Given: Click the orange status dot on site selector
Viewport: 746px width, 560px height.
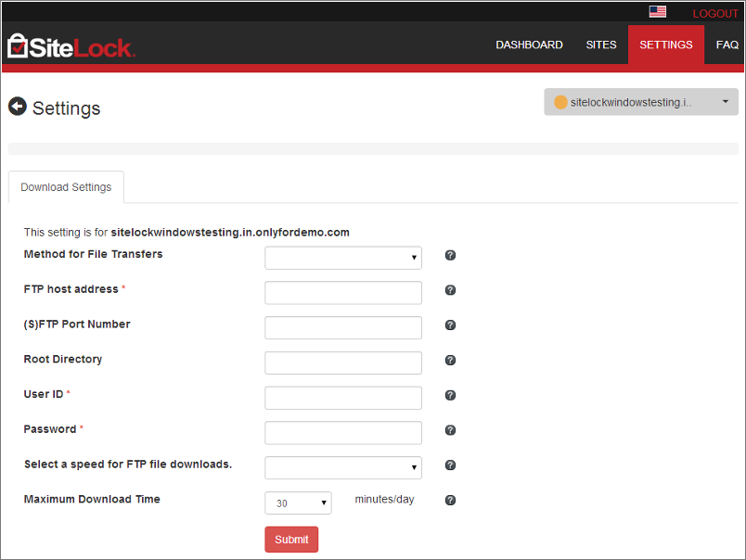Looking at the screenshot, I should coord(558,102).
